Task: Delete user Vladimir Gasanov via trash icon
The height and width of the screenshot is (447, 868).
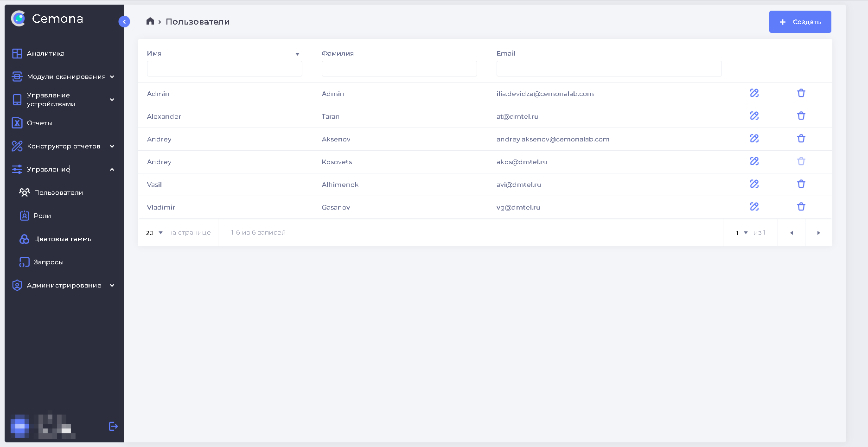Action: click(x=801, y=207)
